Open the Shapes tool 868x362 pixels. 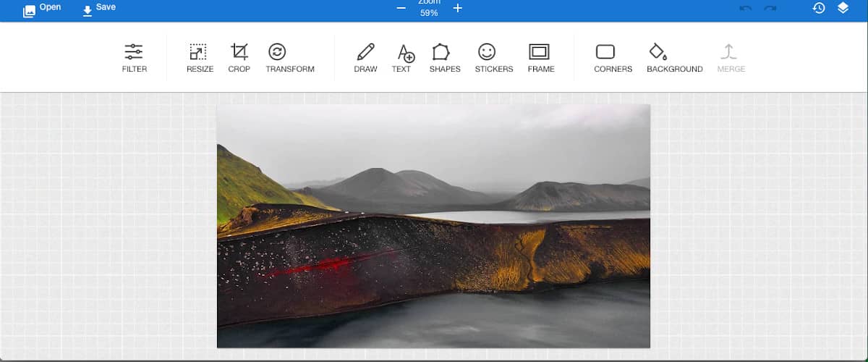click(x=445, y=58)
